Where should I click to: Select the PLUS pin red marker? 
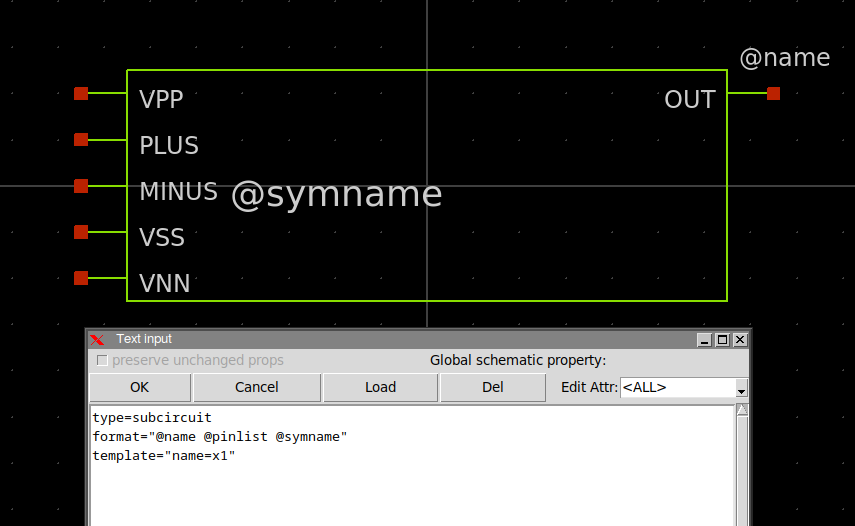[81, 140]
